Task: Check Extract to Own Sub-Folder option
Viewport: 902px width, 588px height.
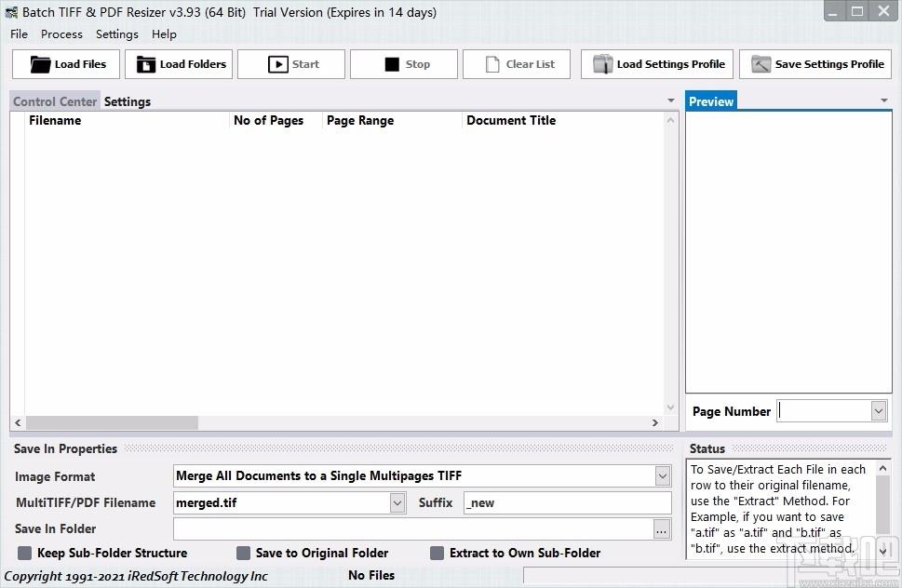Action: (438, 553)
